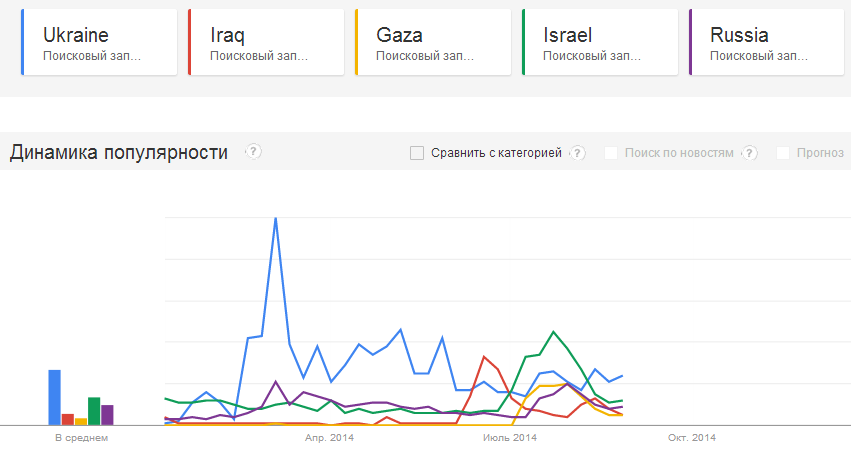
Task: Click help icon beside Динамика популярности heading
Action: pyautogui.click(x=253, y=151)
